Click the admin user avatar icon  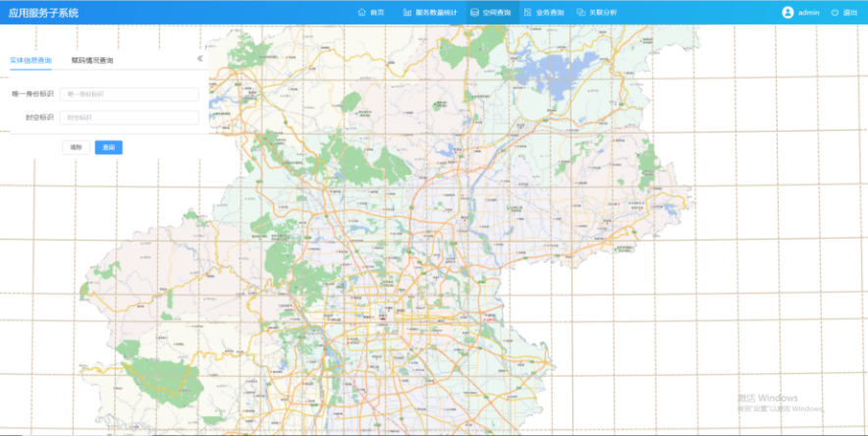[787, 13]
